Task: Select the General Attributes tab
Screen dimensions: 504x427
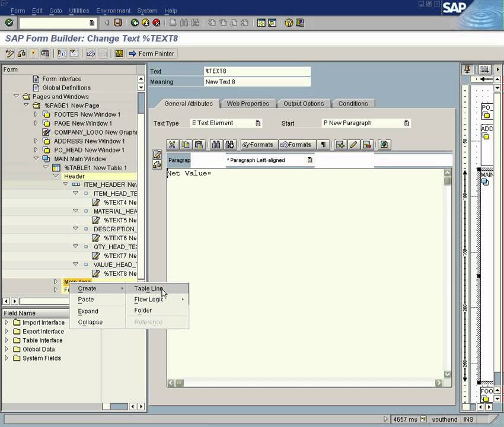Action: point(189,104)
